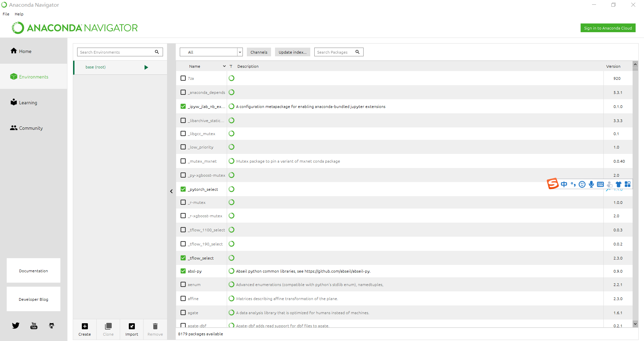The height and width of the screenshot is (341, 644).
Task: Click the Version column header
Action: 613,66
